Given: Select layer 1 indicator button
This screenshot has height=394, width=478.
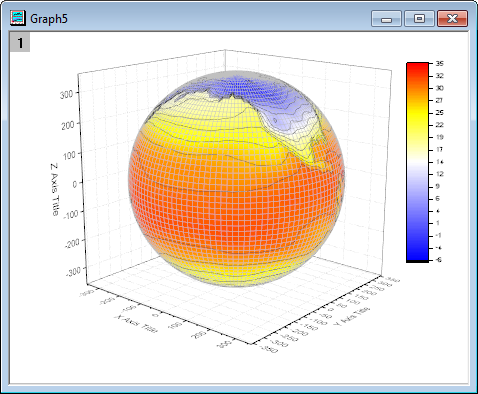Looking at the screenshot, I should (x=20, y=42).
